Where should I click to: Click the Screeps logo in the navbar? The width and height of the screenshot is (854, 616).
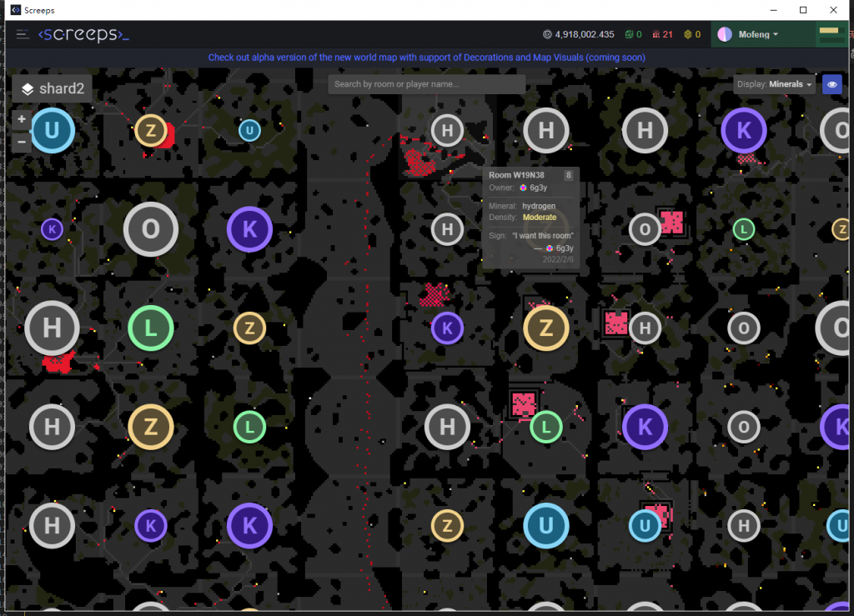click(x=83, y=35)
